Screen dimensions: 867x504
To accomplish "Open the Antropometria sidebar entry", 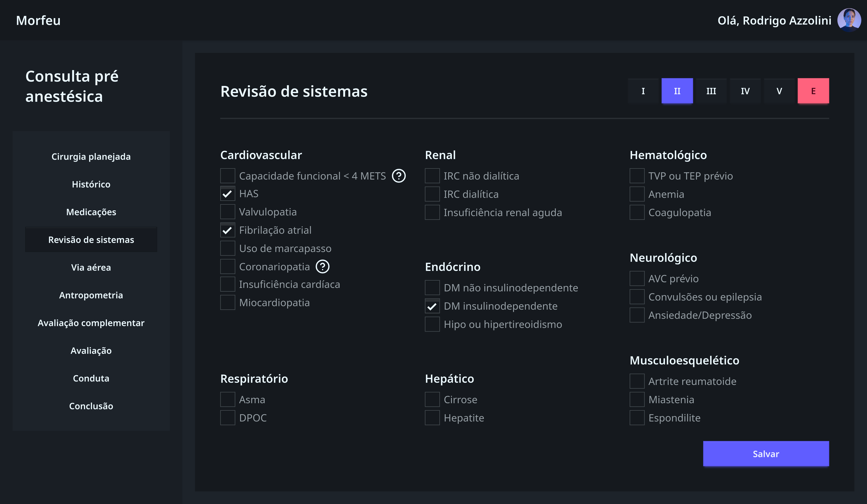I will click(91, 295).
